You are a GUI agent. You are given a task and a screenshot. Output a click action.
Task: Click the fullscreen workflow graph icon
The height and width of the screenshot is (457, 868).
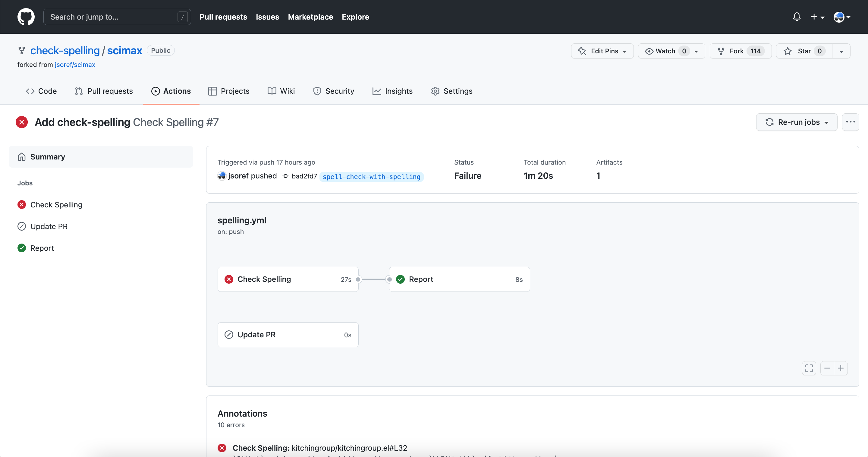pos(809,368)
